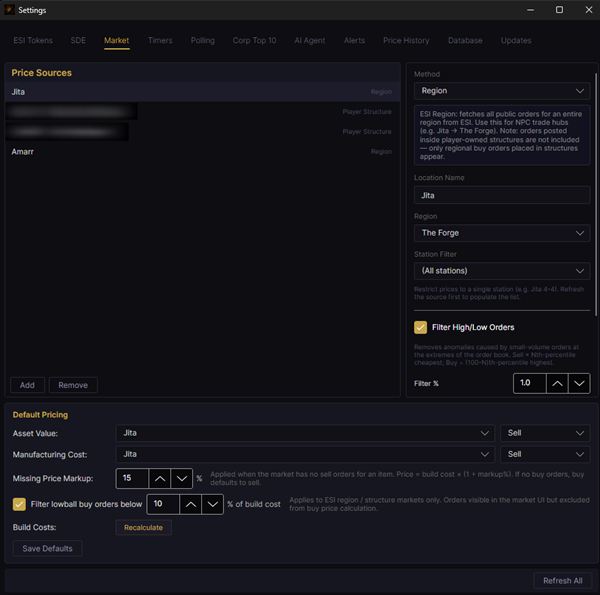Viewport: 600px width, 595px height.
Task: Increase the Missing Price Markup value
Action: coord(160,478)
